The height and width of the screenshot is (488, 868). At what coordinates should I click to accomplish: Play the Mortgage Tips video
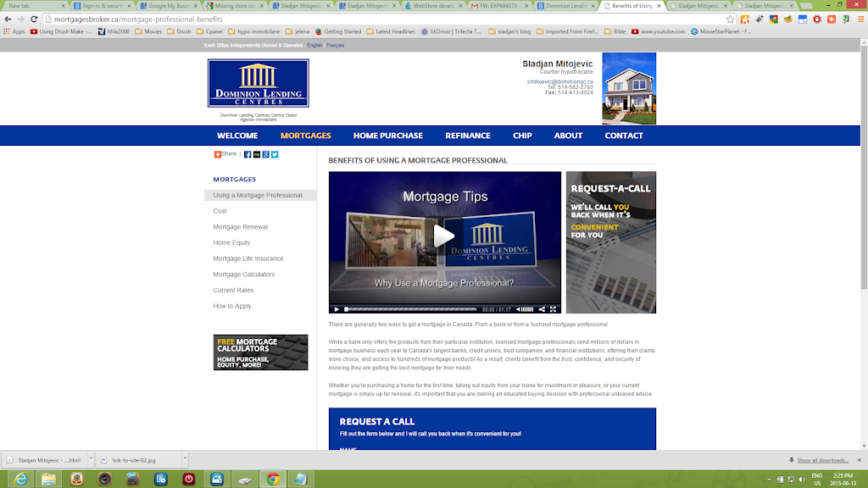444,236
